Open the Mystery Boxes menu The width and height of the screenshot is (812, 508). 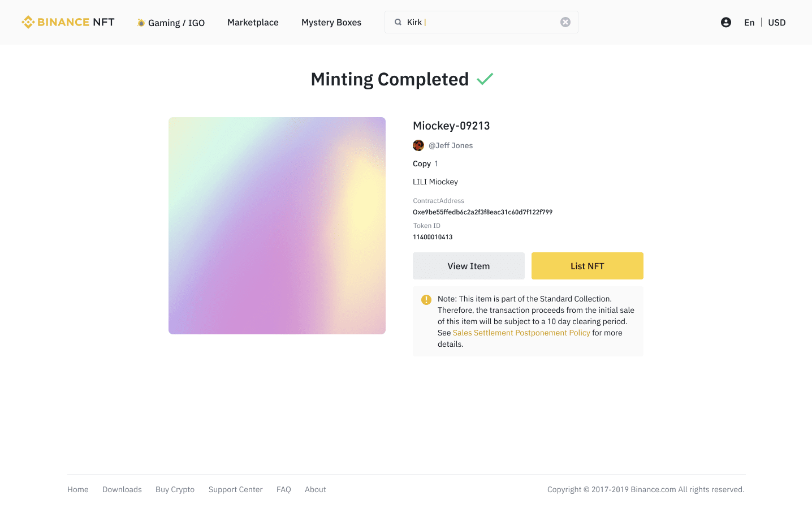pyautogui.click(x=331, y=23)
